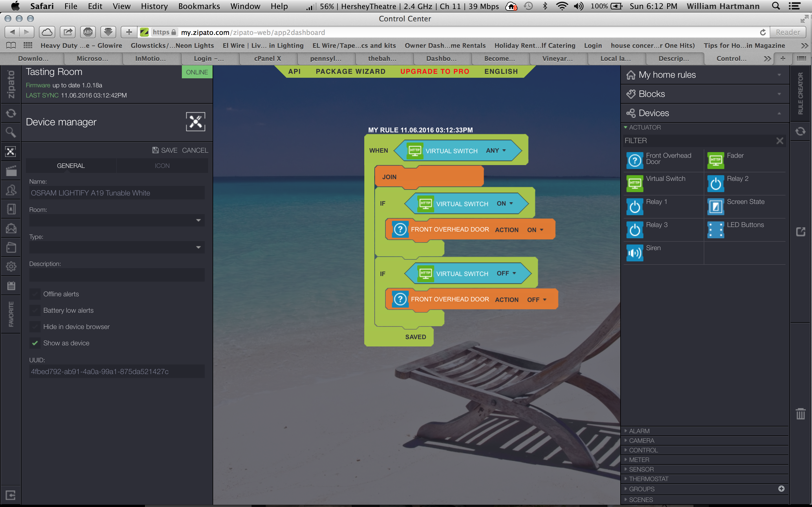Click the Screen State device icon
This screenshot has width=812, height=507.
[715, 206]
